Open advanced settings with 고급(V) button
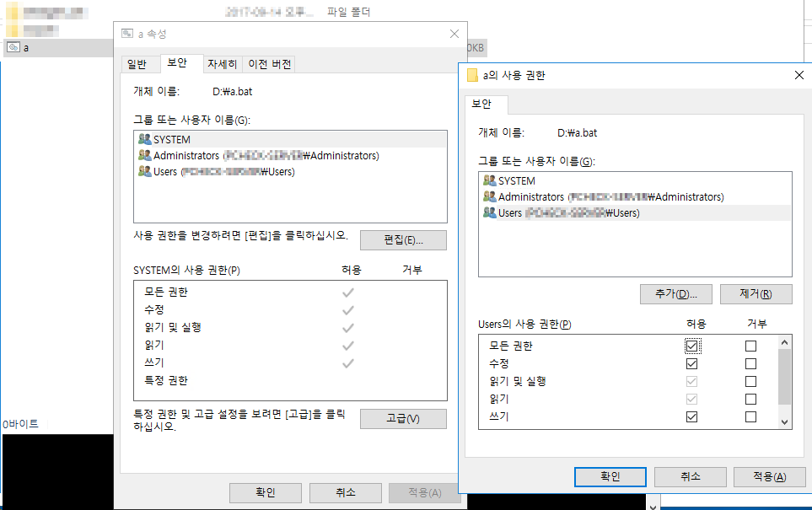 (404, 419)
